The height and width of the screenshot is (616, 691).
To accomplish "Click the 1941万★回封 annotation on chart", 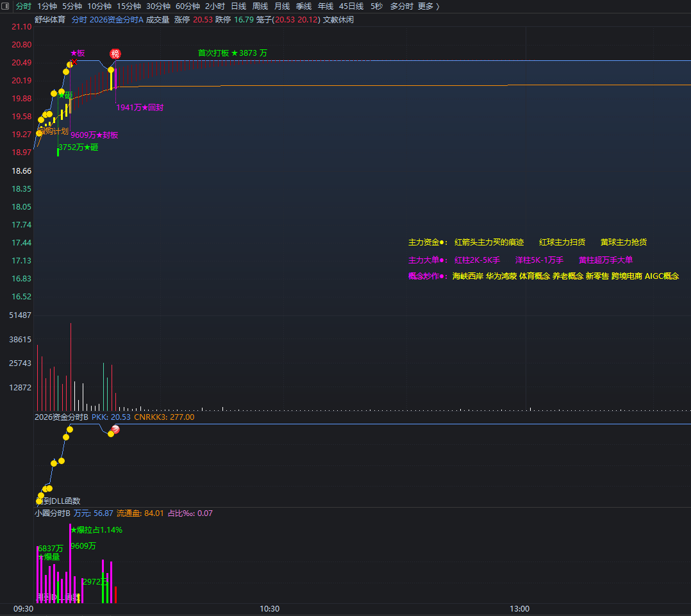I will point(140,108).
